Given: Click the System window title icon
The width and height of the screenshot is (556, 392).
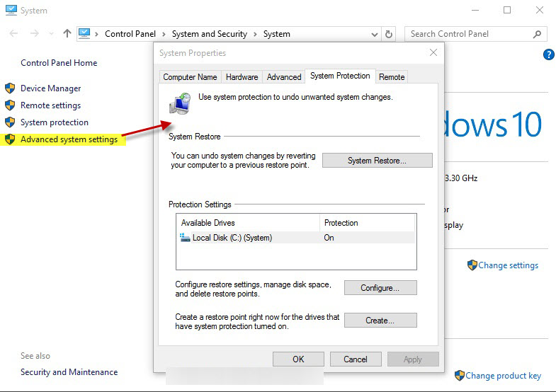Looking at the screenshot, I should (11, 11).
